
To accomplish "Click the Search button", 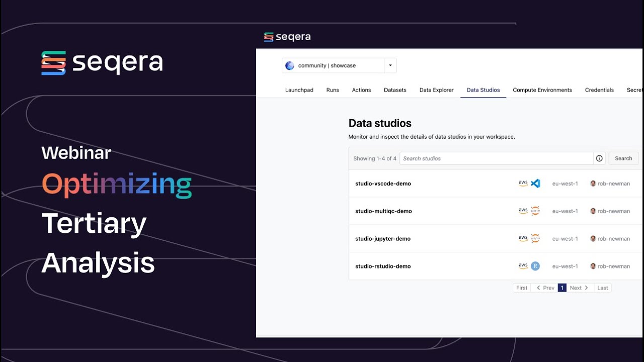I will click(623, 158).
